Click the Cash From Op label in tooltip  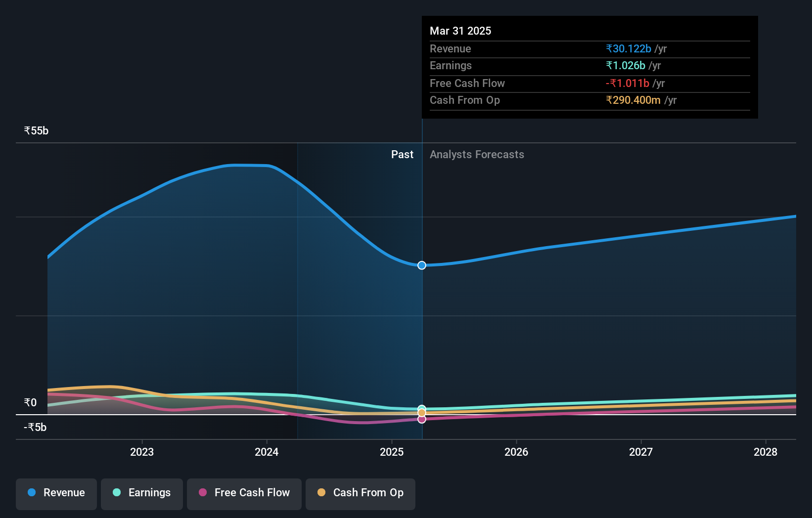[465, 100]
